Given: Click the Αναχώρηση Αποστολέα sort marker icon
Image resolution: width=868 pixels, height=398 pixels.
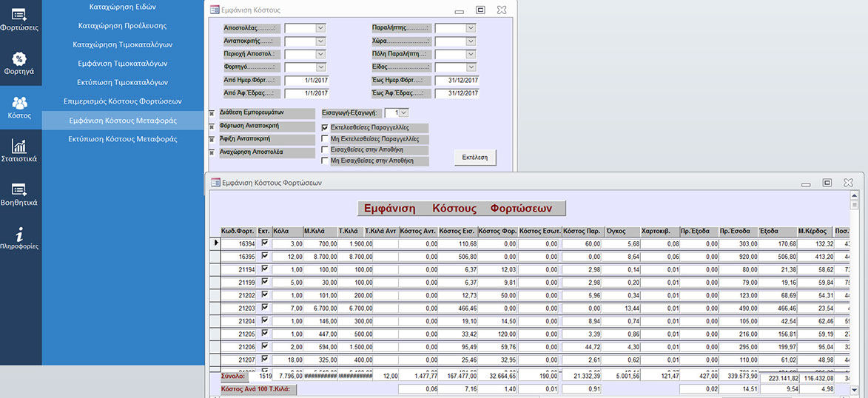Looking at the screenshot, I should click(x=212, y=153).
